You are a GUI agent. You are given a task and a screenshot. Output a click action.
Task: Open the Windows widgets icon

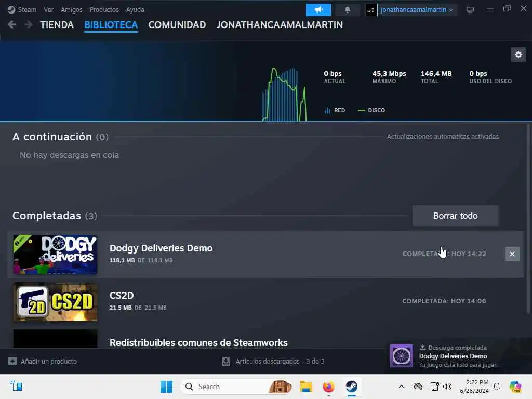tap(16, 386)
